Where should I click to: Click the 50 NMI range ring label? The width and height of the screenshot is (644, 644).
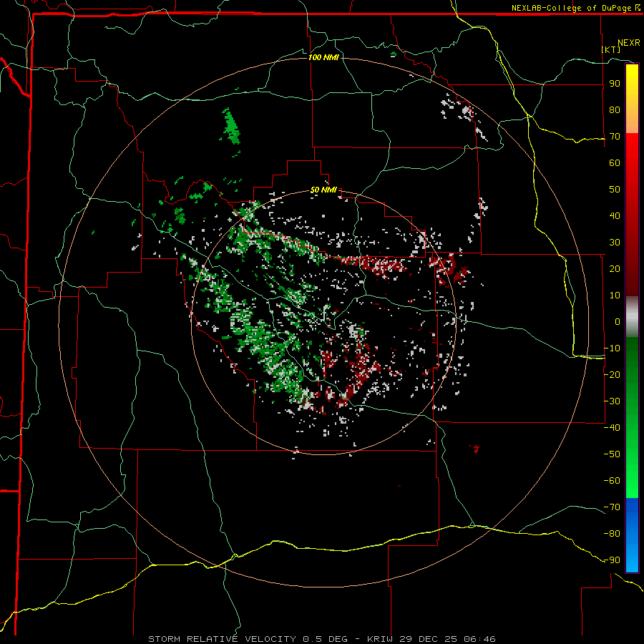[323, 190]
